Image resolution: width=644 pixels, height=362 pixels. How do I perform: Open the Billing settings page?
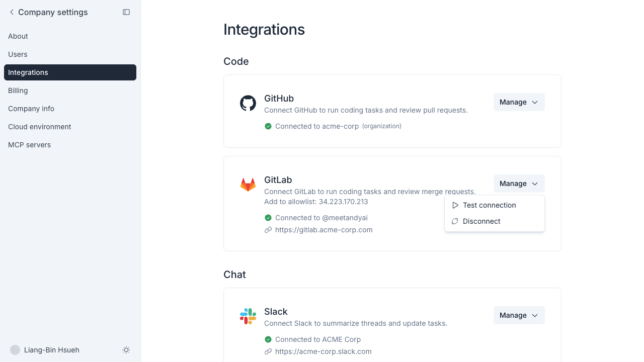pos(70,90)
